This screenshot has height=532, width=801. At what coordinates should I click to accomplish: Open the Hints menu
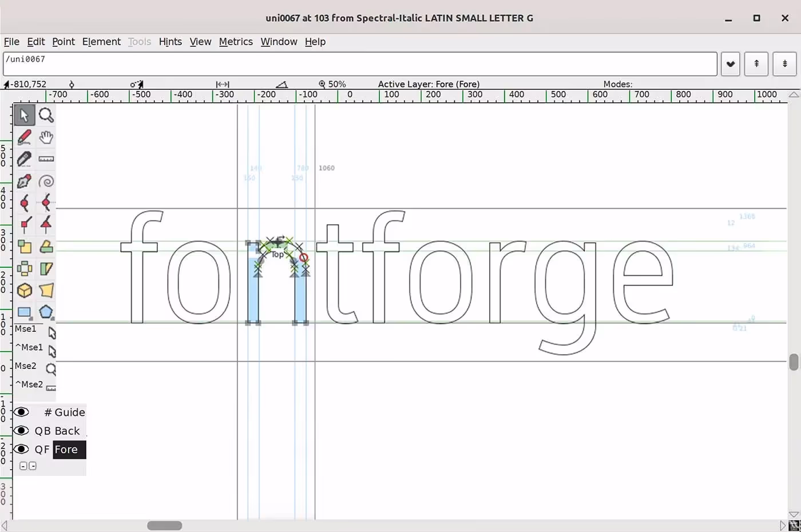pyautogui.click(x=170, y=42)
